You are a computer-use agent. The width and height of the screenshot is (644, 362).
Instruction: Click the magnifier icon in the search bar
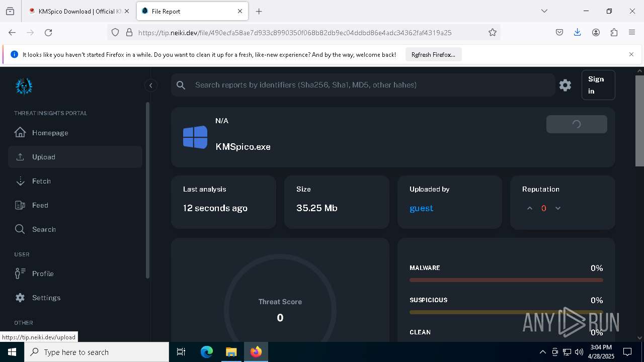click(x=181, y=85)
